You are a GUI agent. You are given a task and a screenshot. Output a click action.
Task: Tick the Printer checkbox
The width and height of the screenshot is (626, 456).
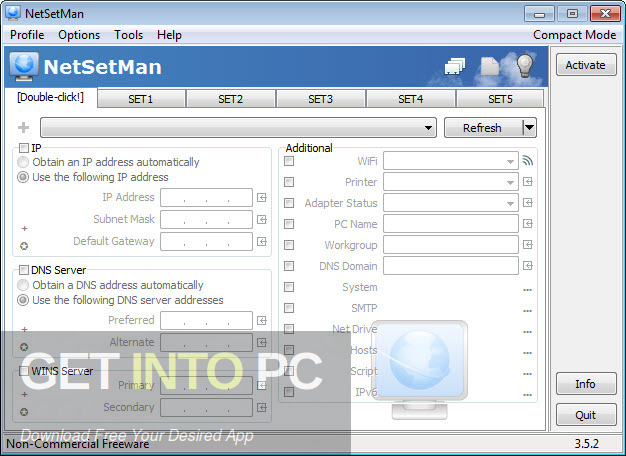[x=289, y=182]
